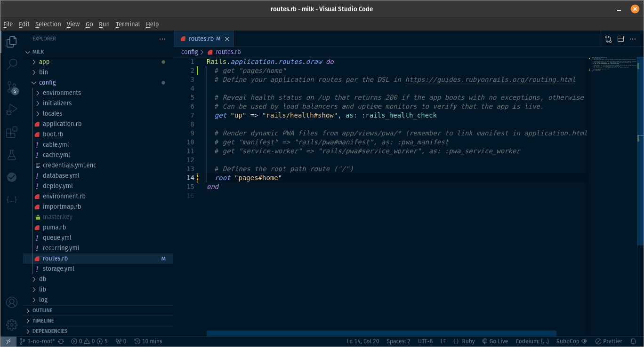The image size is (644, 347).
Task: Expand the lib folder
Action: coord(98,290)
